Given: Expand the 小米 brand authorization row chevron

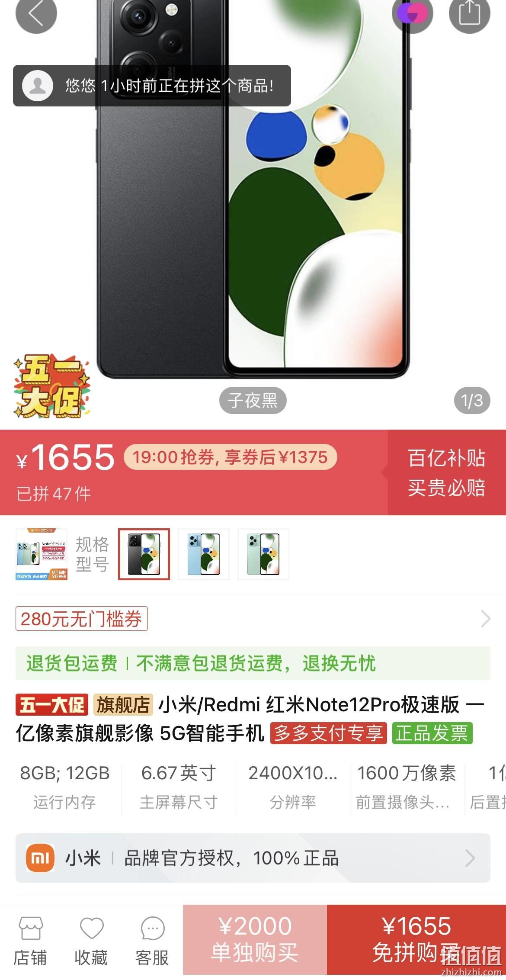Looking at the screenshot, I should coord(470,858).
